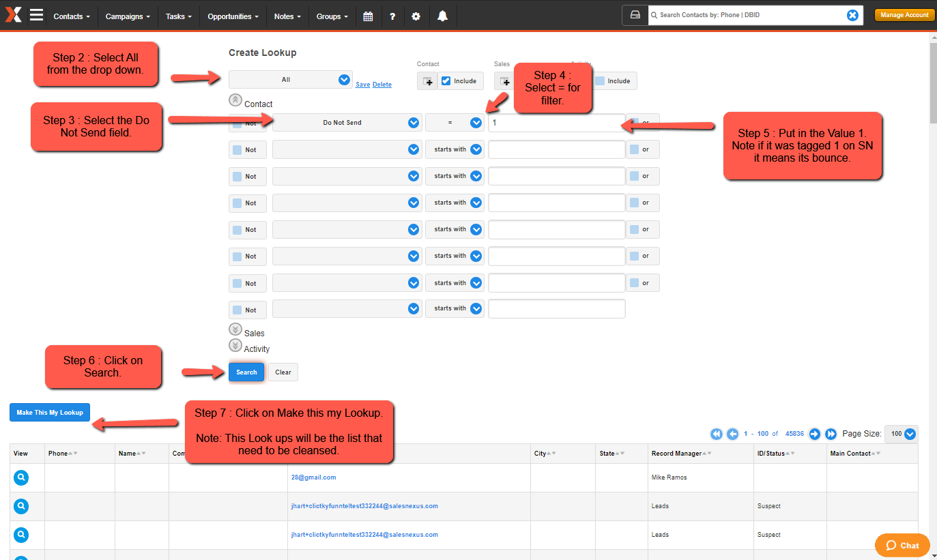The height and width of the screenshot is (560, 937).
Task: Open the calendar icon in navbar
Action: pyautogui.click(x=368, y=16)
